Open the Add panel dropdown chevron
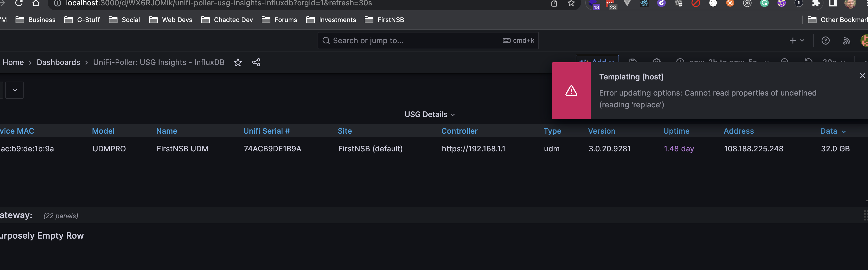The image size is (868, 270). (x=611, y=62)
